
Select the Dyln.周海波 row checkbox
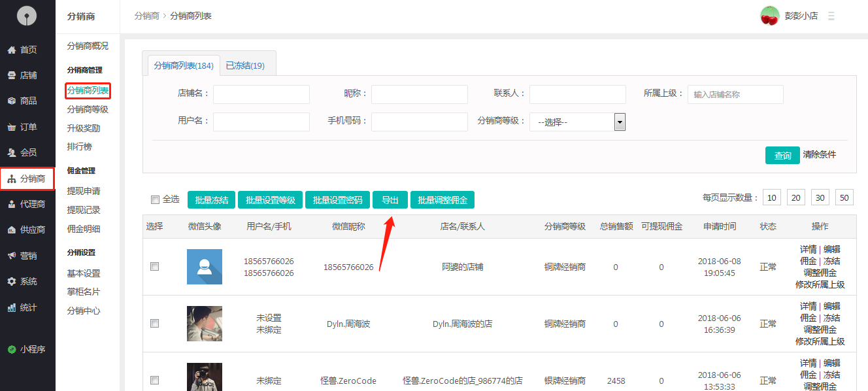(155, 324)
